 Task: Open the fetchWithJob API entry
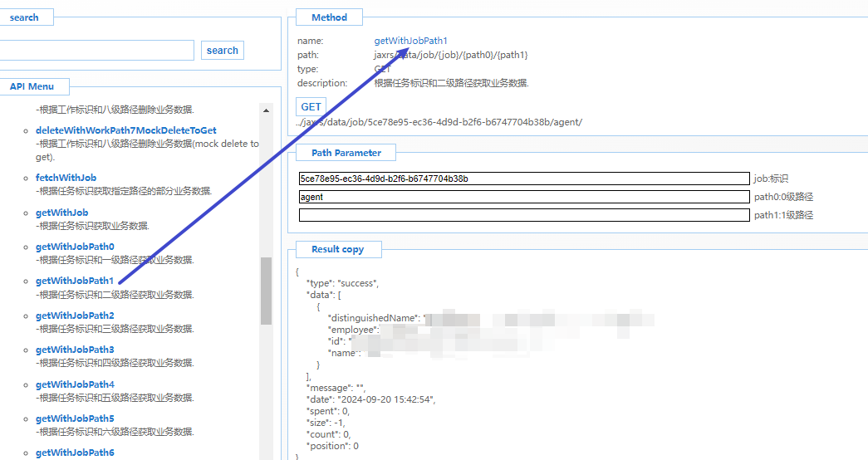tap(66, 178)
